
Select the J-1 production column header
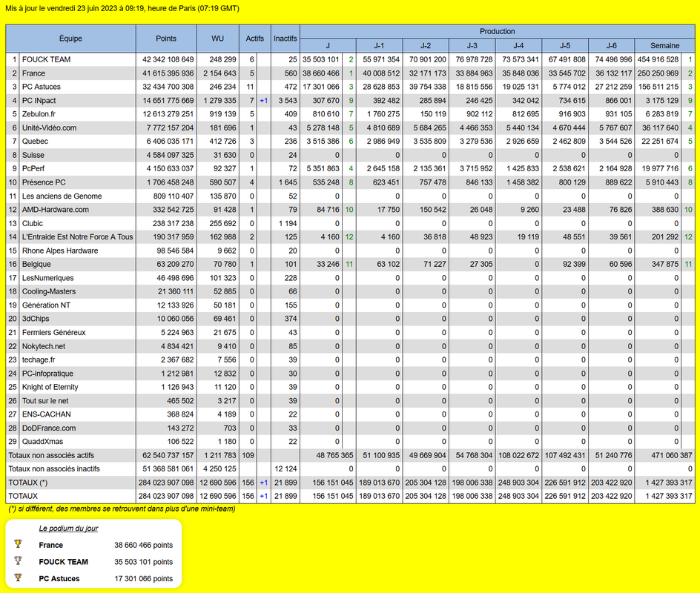point(380,45)
